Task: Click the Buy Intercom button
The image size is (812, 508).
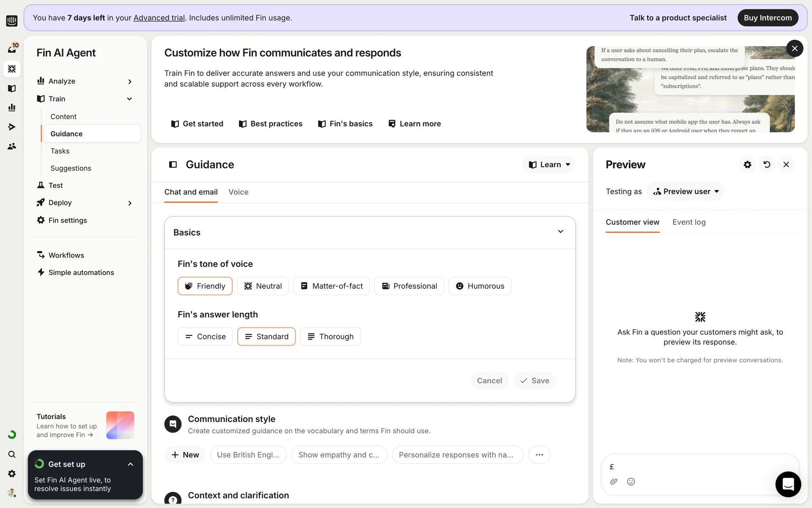Action: click(x=768, y=18)
